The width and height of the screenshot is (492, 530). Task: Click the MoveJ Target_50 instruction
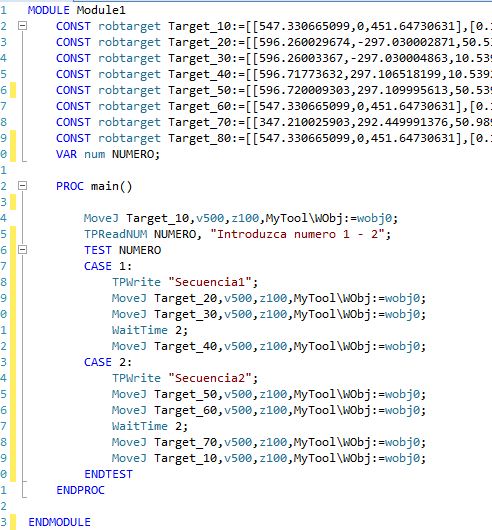tap(269, 394)
